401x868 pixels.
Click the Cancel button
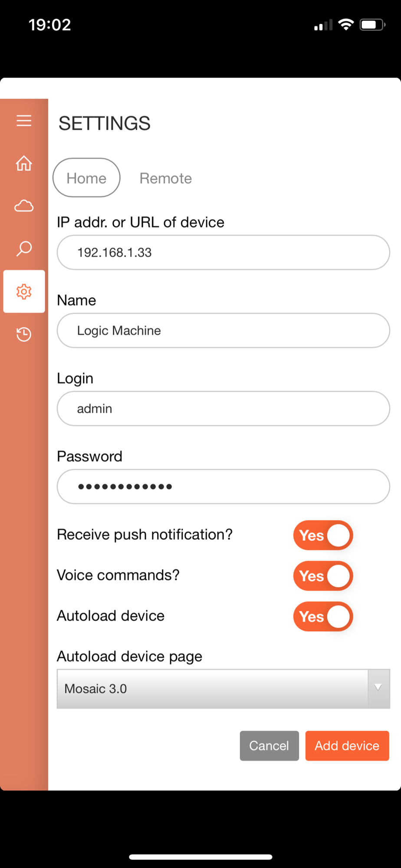[269, 746]
